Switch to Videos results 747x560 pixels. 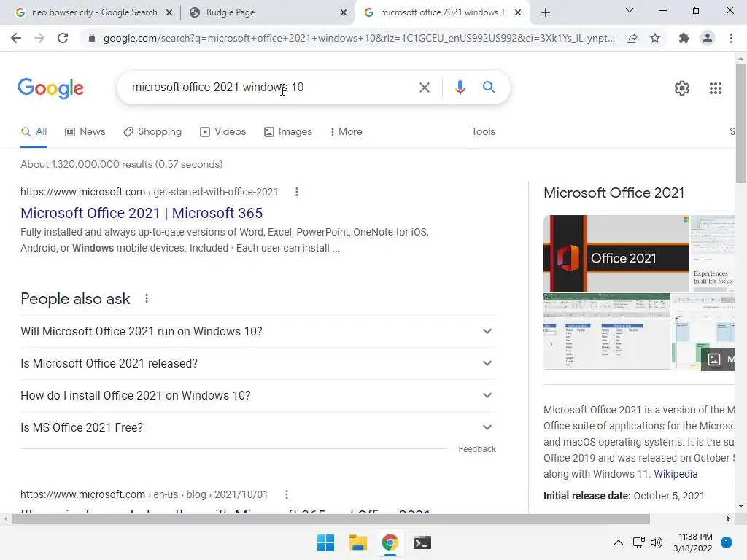(x=223, y=131)
